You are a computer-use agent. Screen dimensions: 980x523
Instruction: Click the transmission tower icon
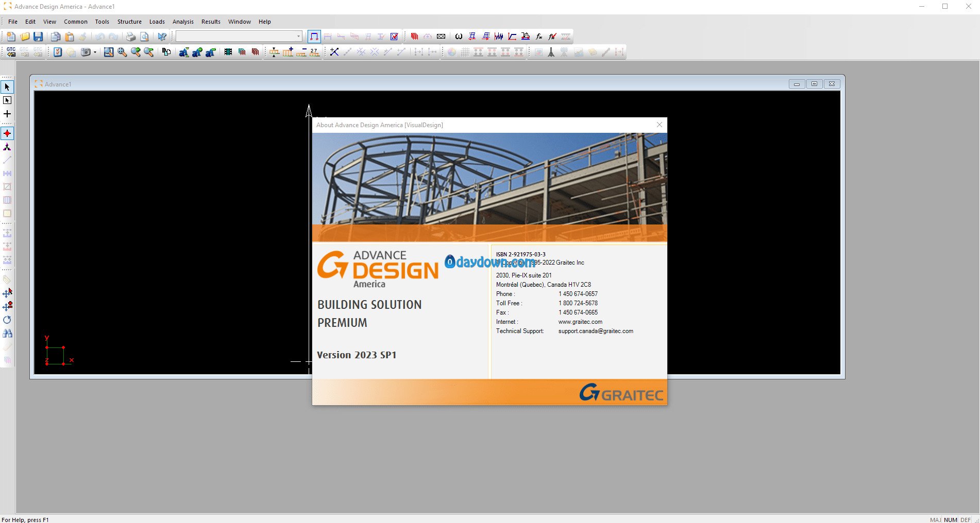(551, 52)
